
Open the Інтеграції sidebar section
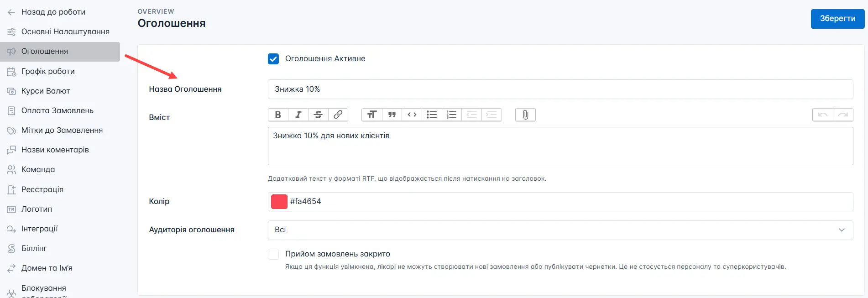[40, 229]
